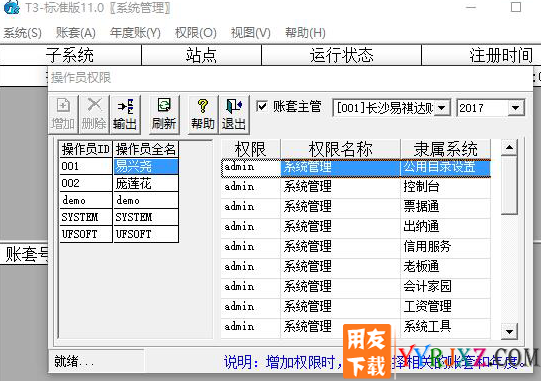
Task: Click the T3 application logo icon
Action: [12, 8]
